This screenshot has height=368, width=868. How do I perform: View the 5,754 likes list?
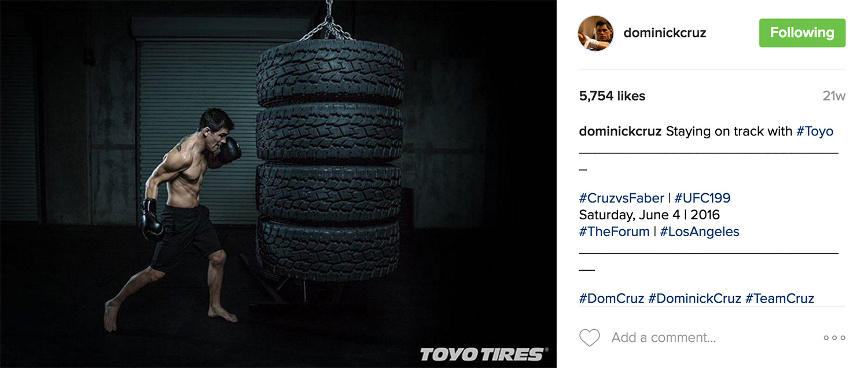click(612, 96)
